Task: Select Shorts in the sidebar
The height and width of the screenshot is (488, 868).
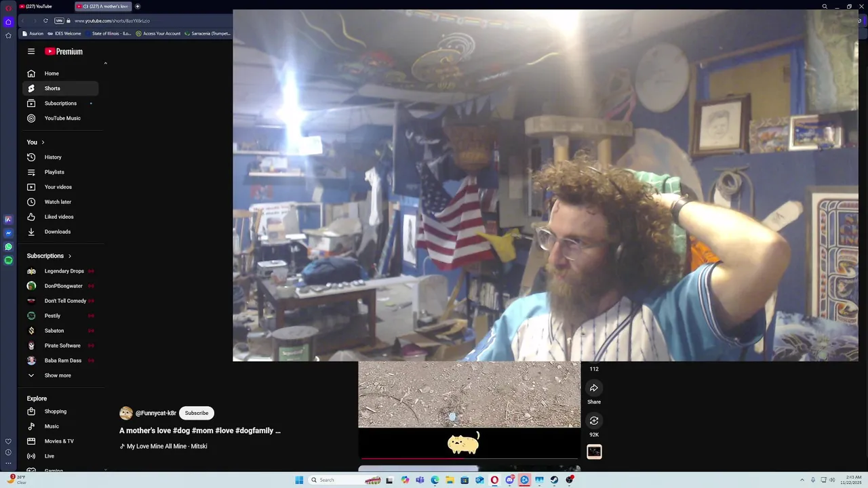Action: [60, 88]
